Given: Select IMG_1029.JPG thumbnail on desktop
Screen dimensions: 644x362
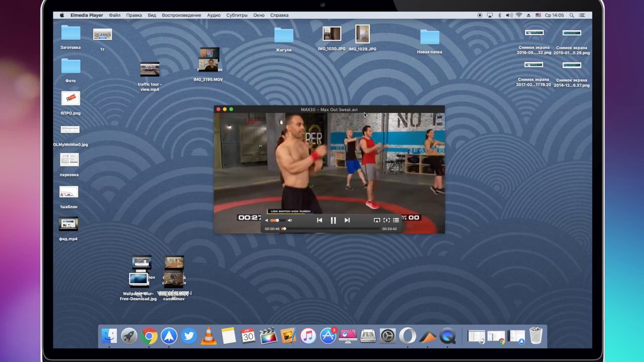Looking at the screenshot, I should [362, 34].
